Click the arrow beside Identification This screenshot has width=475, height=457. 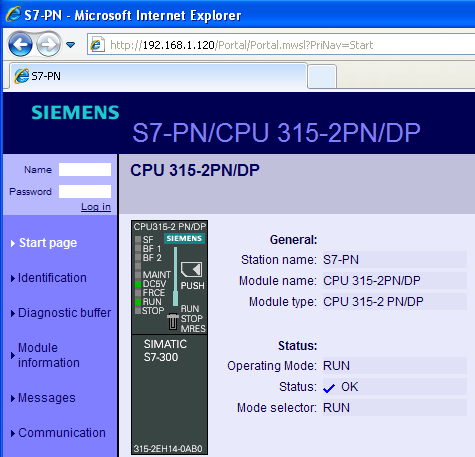pos(13,278)
